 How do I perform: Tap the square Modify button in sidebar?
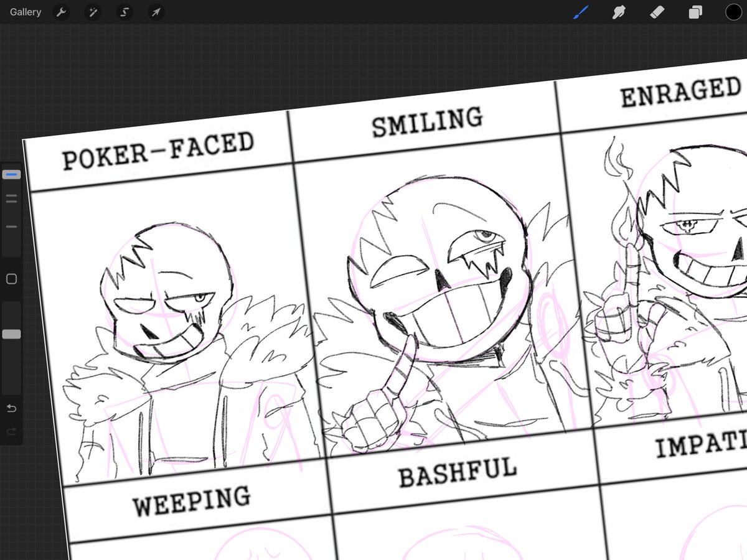11,279
